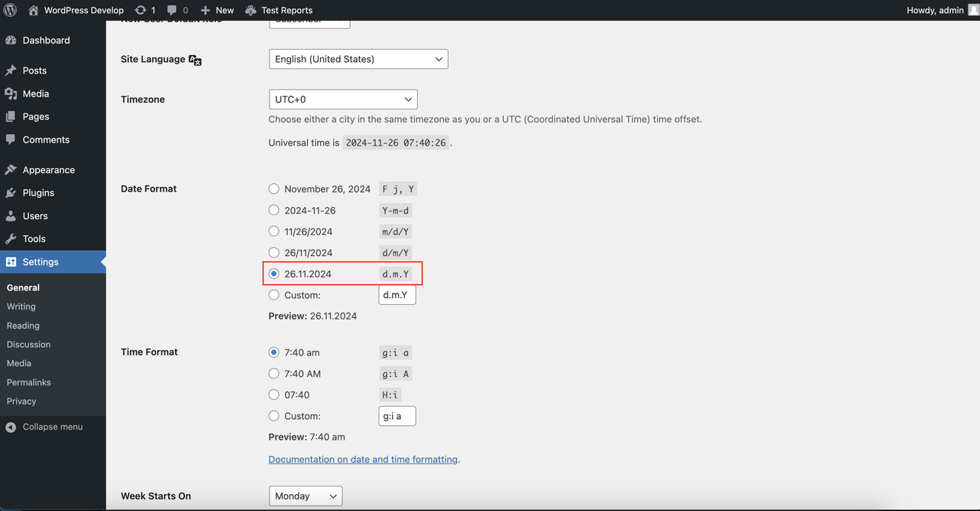
Task: Open Test Reports icon in admin bar
Action: (251, 10)
